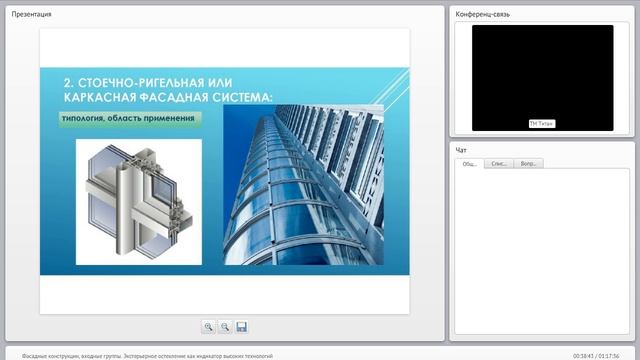Click the 'Презентация' panel title
Viewport: 640px width, 360px height.
click(31, 14)
